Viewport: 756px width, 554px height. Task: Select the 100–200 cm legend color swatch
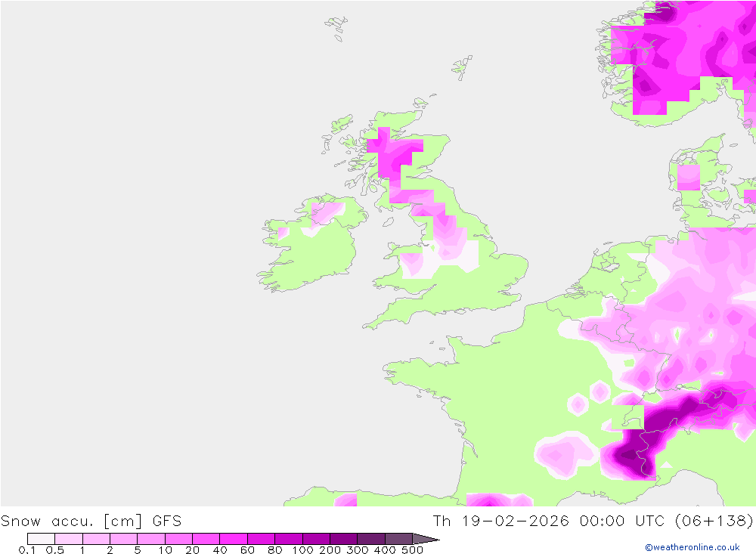316,539
